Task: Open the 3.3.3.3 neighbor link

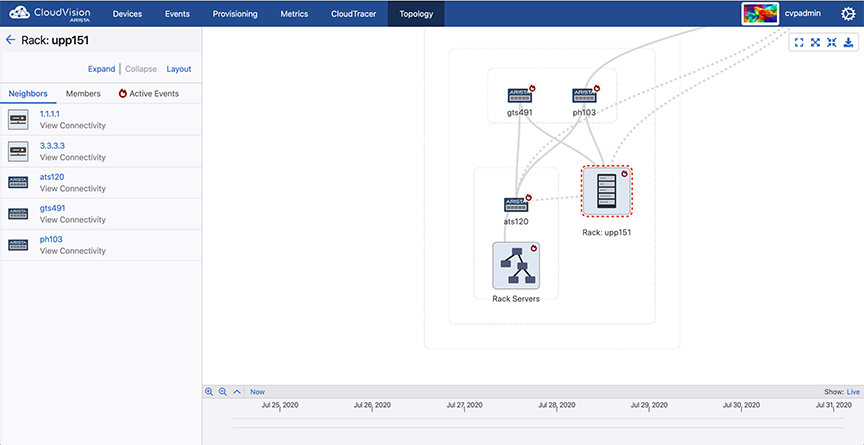Action: click(x=52, y=145)
